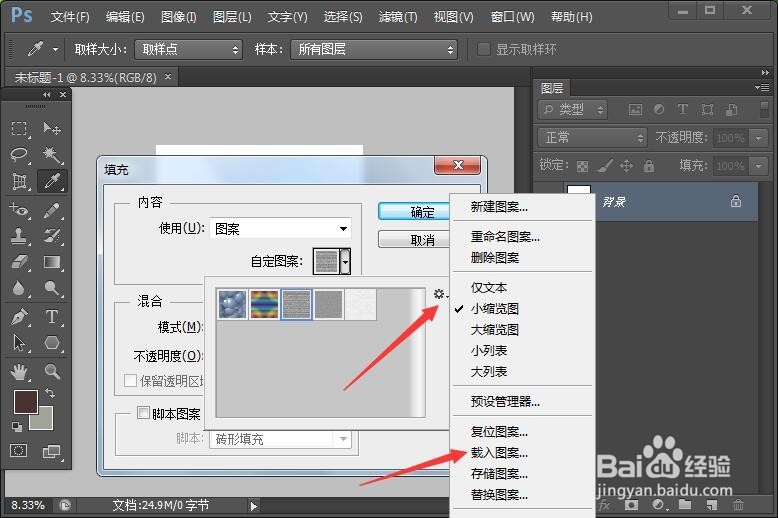
Task: Open layer Opacity dropdown arrow
Action: (x=759, y=137)
